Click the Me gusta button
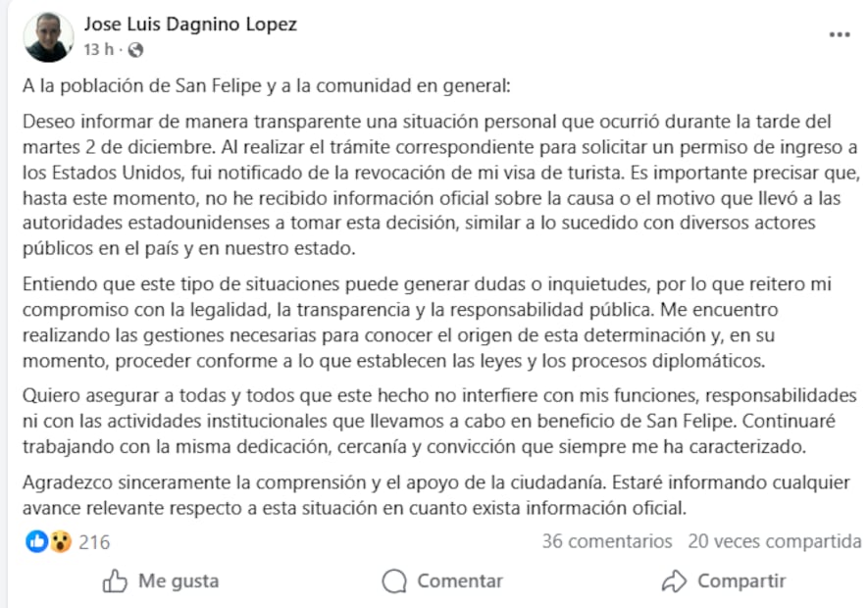 [158, 581]
